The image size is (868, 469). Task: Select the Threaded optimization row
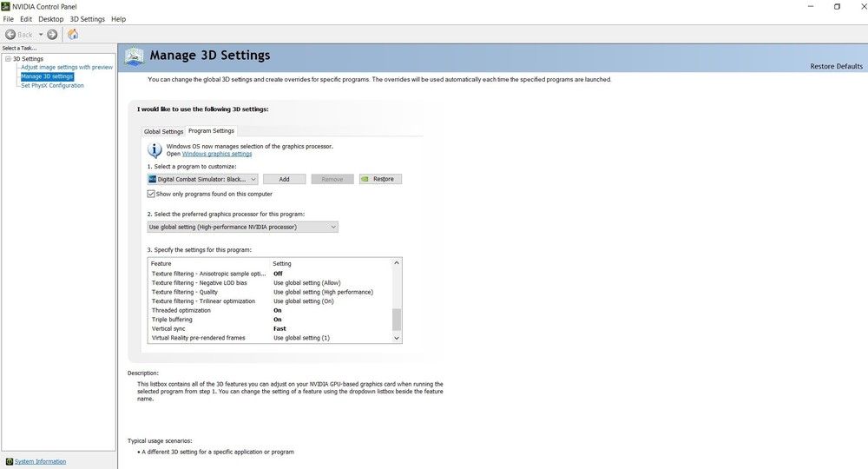click(x=270, y=310)
